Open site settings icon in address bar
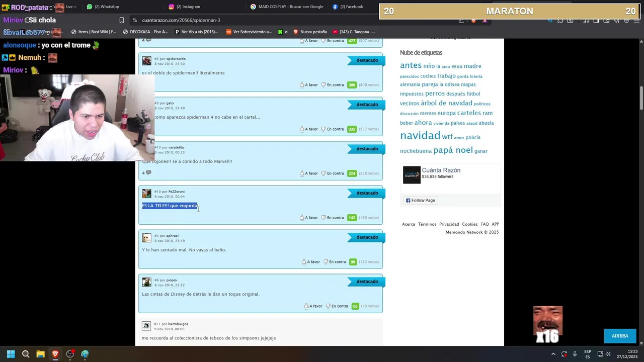Viewport: 644px width, 362px height. point(134,20)
